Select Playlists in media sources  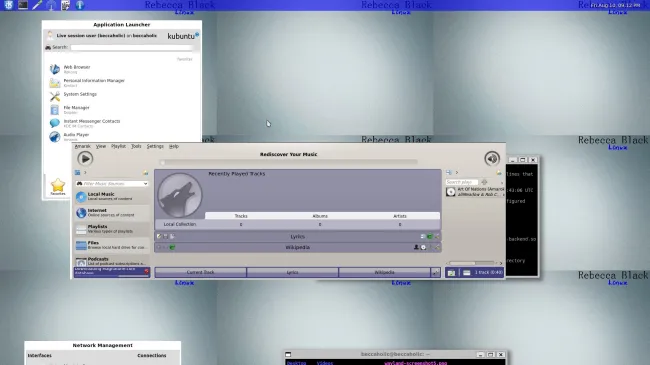point(112,229)
